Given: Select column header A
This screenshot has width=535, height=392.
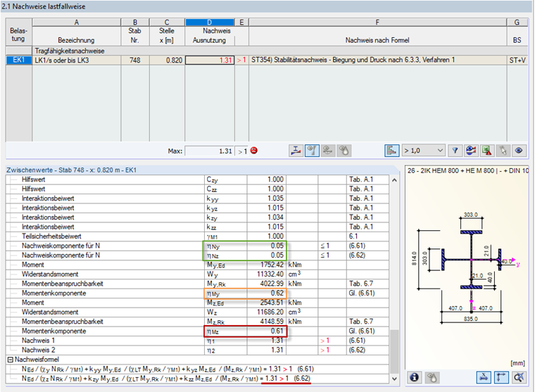Looking at the screenshot, I should (x=77, y=23).
